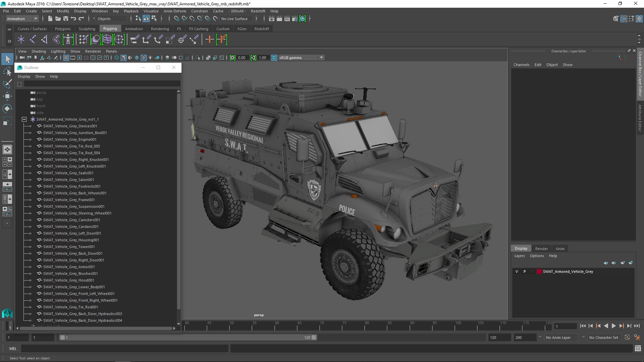This screenshot has height=362, width=644.
Task: Switch to the Polygons shelf tab
Action: 63,29
